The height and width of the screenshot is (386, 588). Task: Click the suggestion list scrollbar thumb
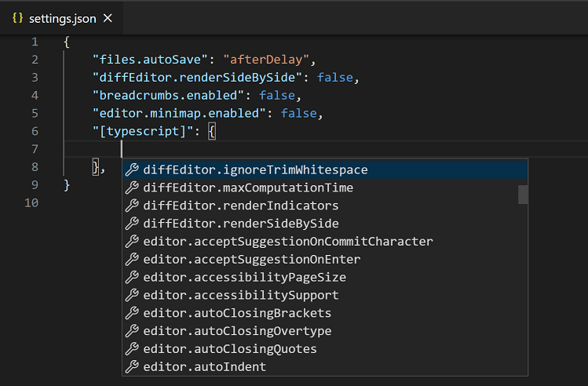[523, 194]
